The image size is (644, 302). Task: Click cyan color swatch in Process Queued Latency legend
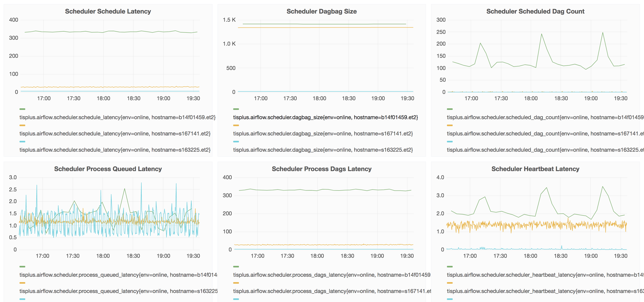22,299
